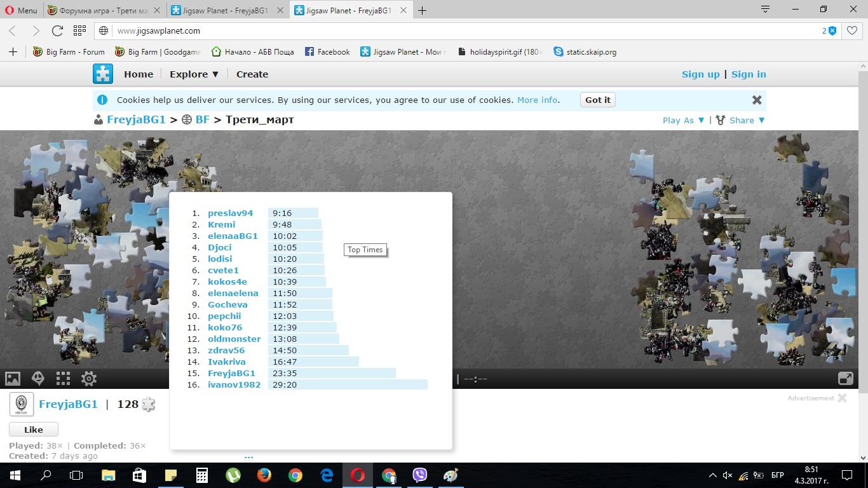Open a new browser tab with plus
The height and width of the screenshot is (488, 868).
423,10
